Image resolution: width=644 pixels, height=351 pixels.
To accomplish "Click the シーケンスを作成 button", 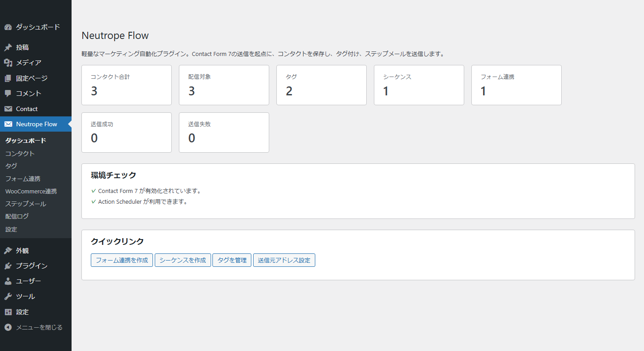I will 183,260.
